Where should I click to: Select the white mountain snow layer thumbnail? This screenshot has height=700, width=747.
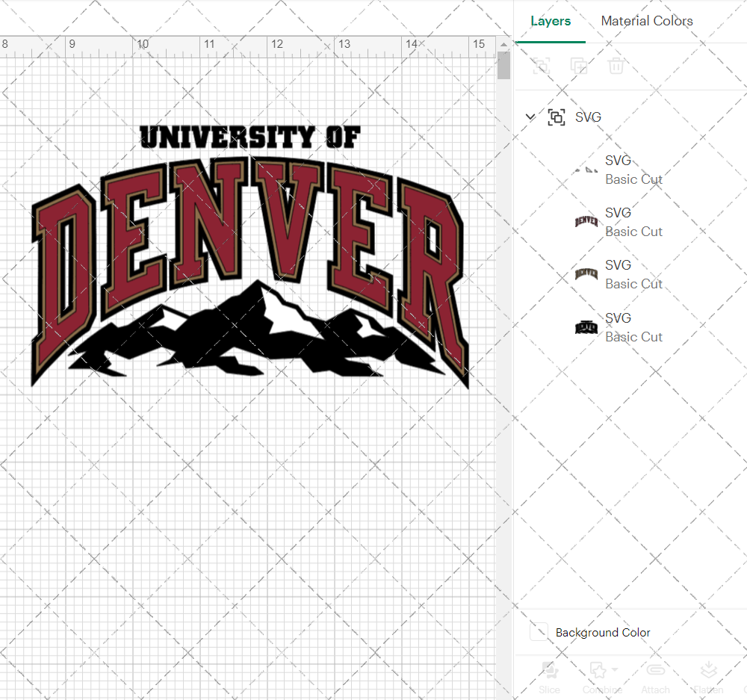click(x=586, y=170)
